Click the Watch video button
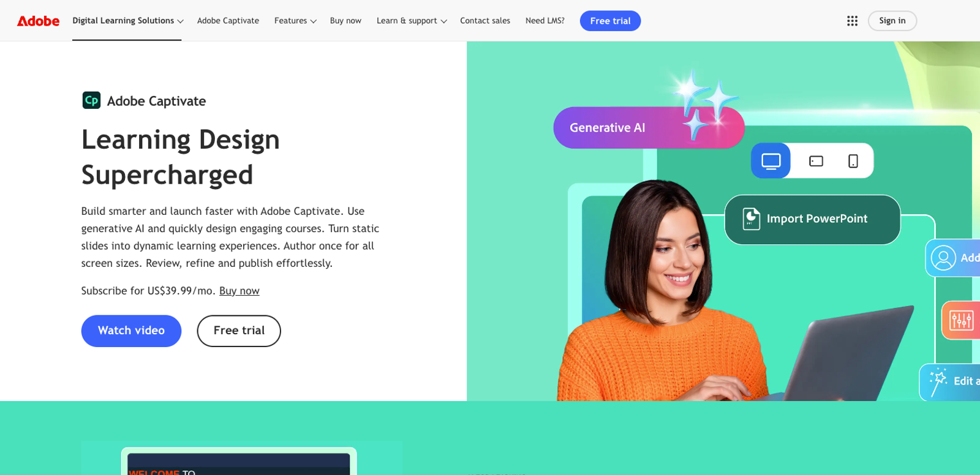 (x=131, y=331)
